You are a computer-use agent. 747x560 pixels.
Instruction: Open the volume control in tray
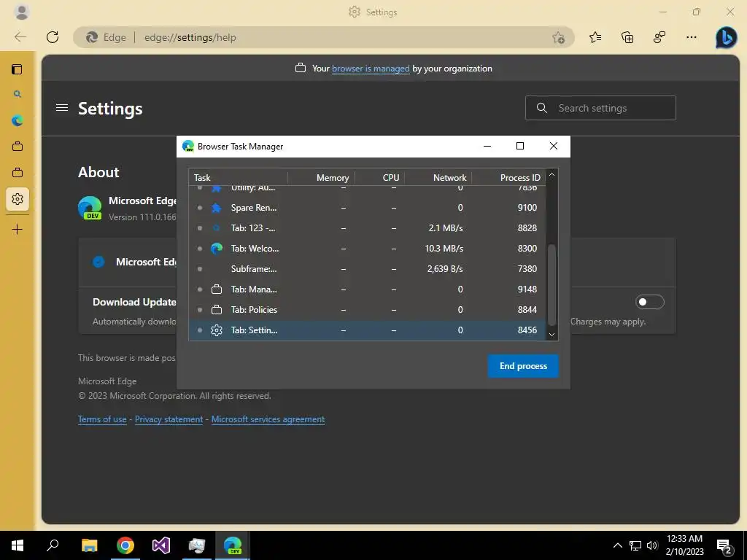tap(652, 545)
